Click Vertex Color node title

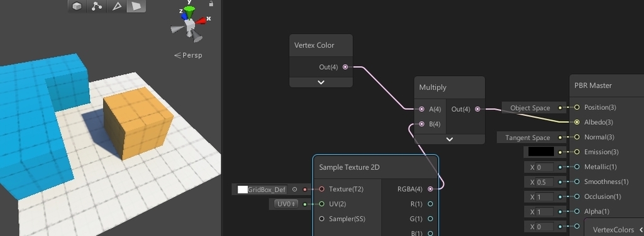tap(314, 45)
